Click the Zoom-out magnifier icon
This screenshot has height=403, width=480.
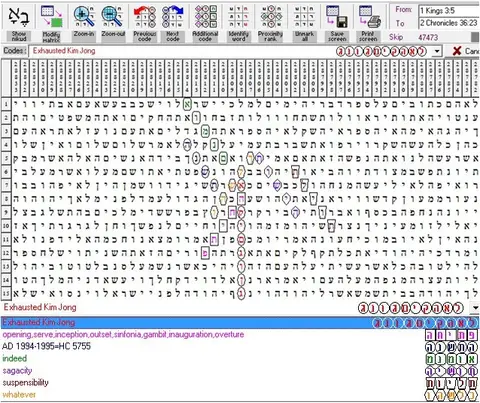pyautogui.click(x=113, y=17)
